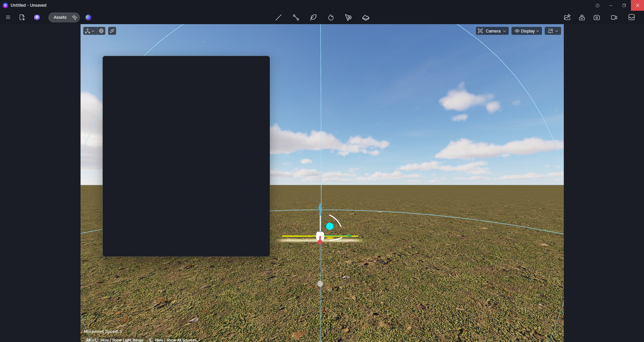Select the connected nodes path tool

point(296,17)
